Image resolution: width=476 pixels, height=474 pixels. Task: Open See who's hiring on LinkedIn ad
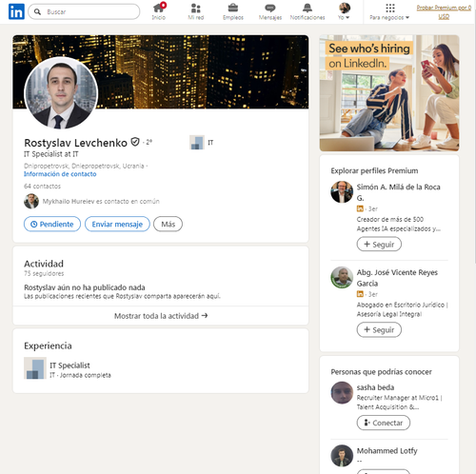[x=389, y=93]
